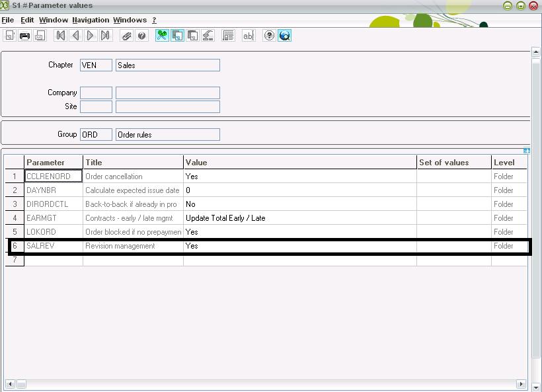Click the row number 7 header
This screenshot has width=542, height=392.
point(15,260)
